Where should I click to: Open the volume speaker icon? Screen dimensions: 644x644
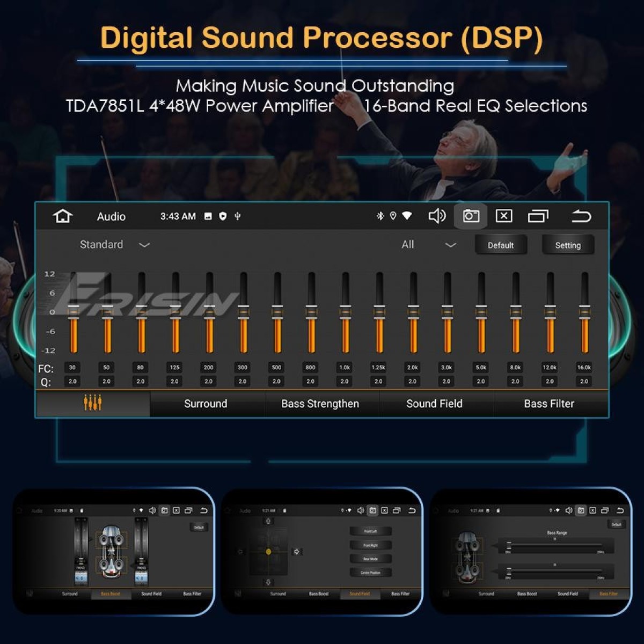437,216
